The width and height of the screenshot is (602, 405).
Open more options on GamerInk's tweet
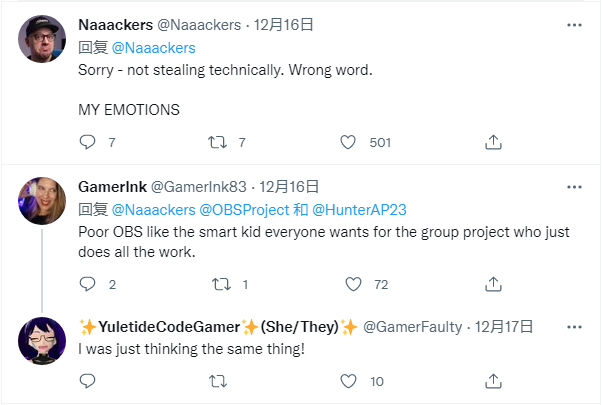[574, 186]
